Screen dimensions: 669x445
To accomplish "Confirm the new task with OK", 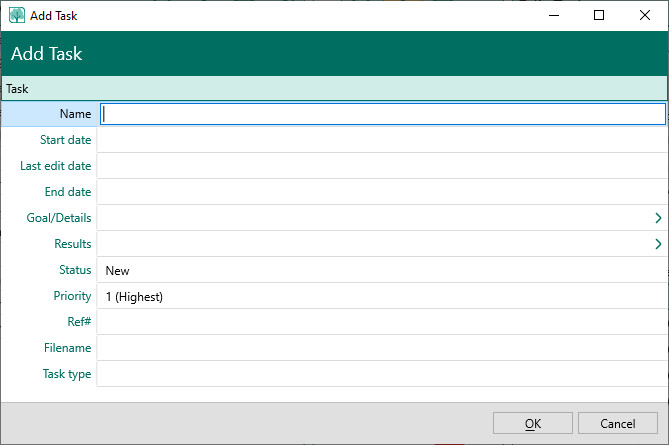I will tap(533, 424).
